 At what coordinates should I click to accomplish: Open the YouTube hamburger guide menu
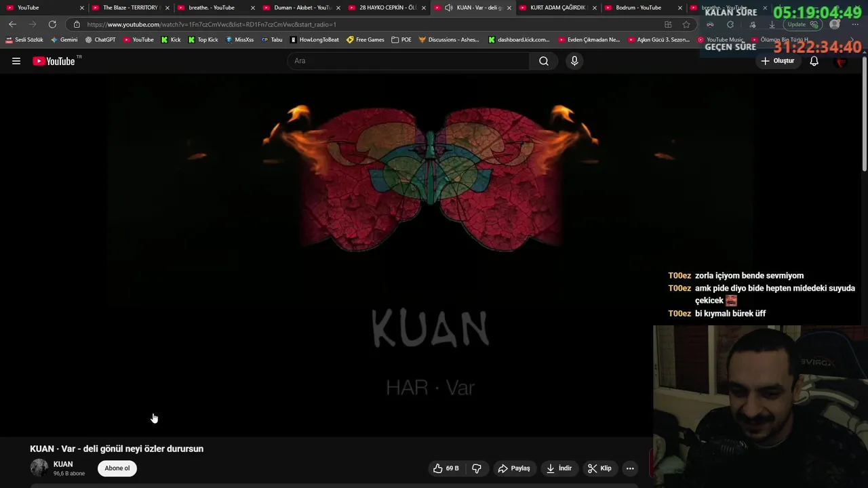click(16, 61)
